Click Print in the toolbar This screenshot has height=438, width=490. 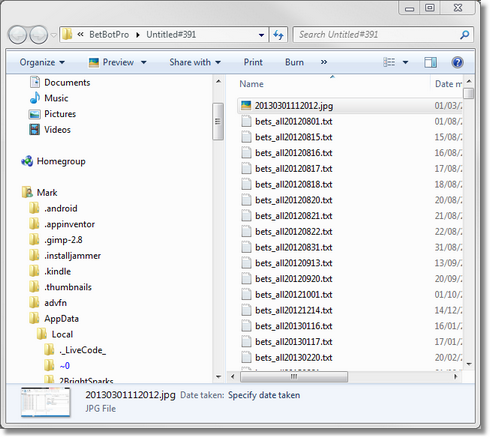tap(253, 62)
